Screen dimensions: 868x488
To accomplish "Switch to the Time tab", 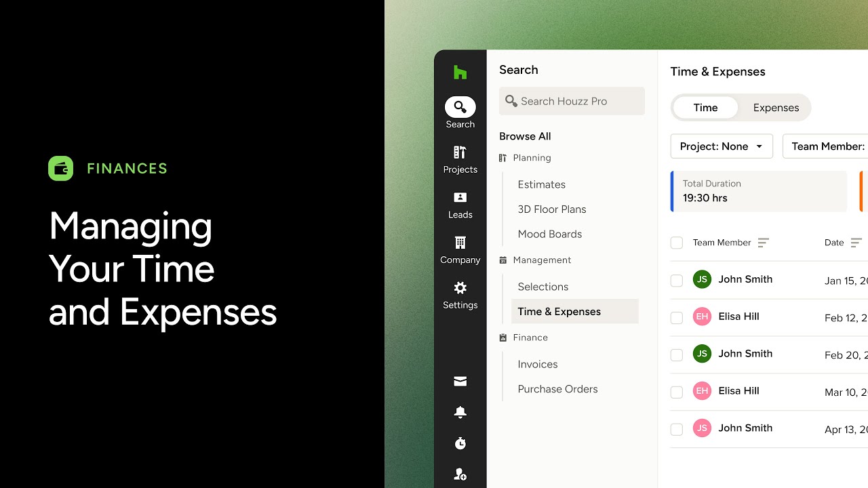I will point(705,108).
